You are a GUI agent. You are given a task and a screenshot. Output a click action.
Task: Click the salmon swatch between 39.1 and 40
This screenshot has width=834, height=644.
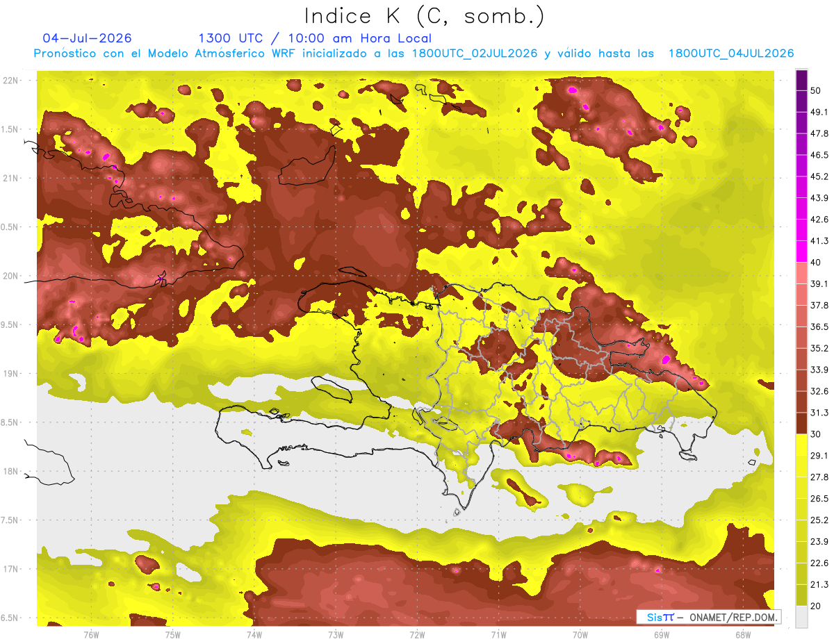pos(801,273)
